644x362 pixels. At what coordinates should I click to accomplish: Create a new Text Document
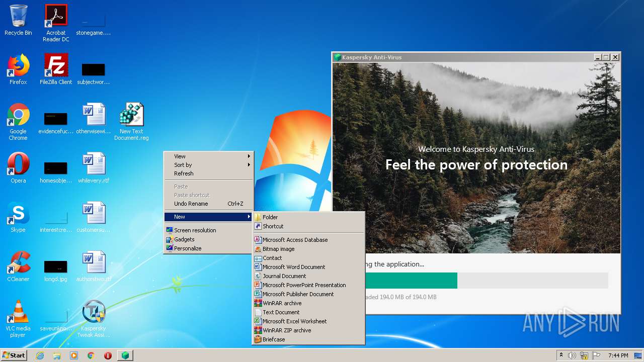(x=308, y=312)
